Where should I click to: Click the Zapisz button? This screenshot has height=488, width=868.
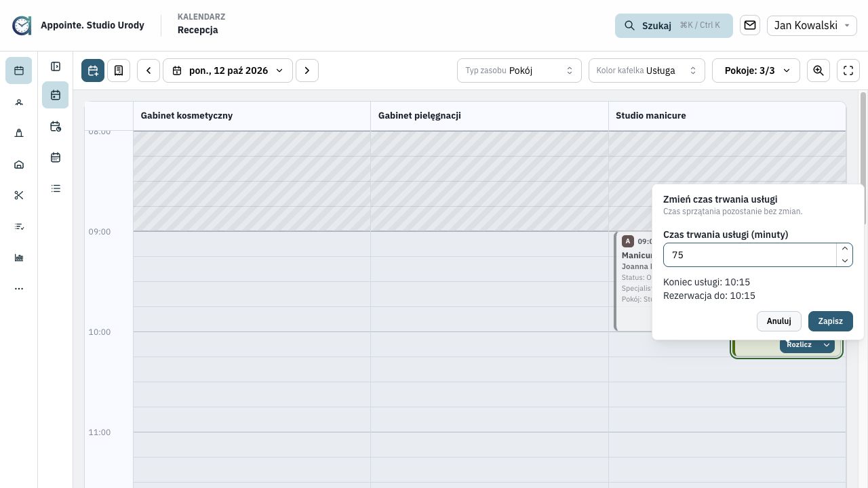[x=830, y=321]
